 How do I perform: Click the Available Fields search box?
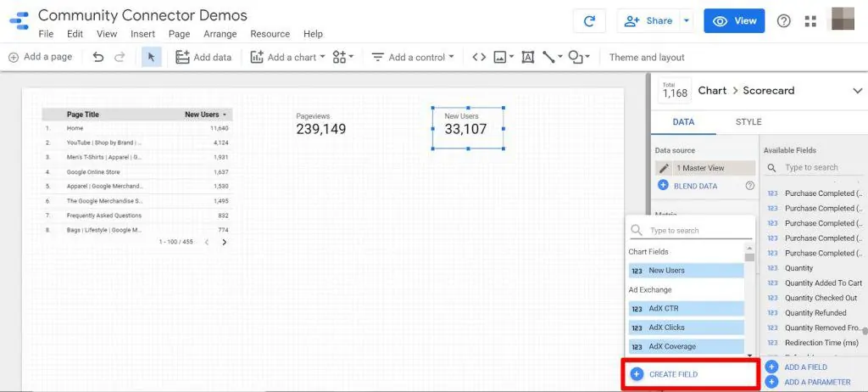815,167
